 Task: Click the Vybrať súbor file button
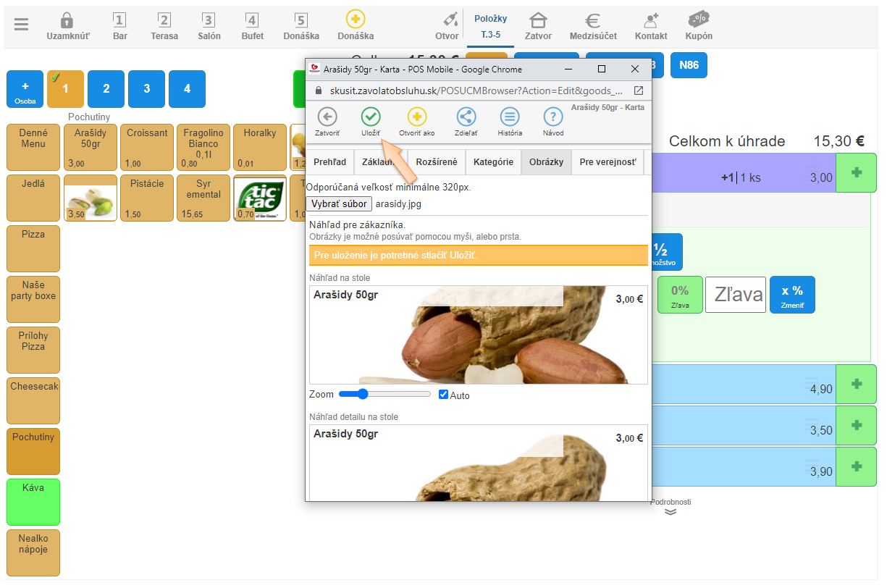point(340,203)
